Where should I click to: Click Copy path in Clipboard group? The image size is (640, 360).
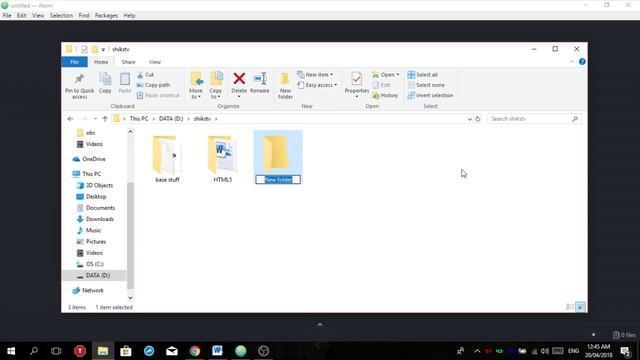pyautogui.click(x=153, y=85)
